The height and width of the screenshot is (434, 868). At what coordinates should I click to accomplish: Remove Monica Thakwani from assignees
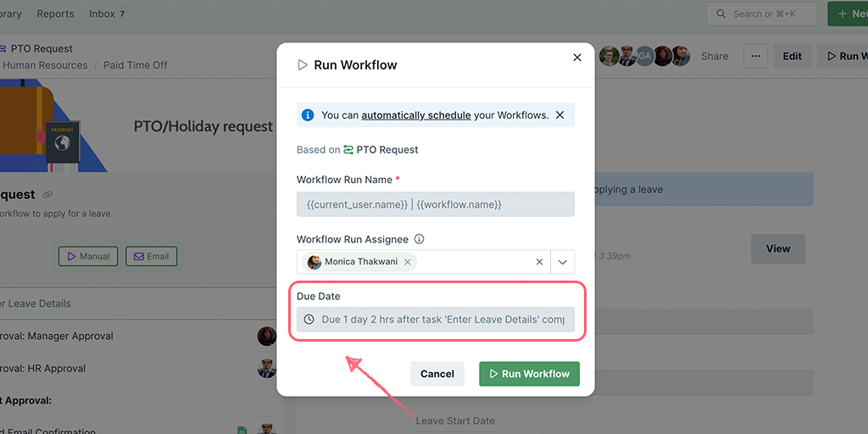408,262
